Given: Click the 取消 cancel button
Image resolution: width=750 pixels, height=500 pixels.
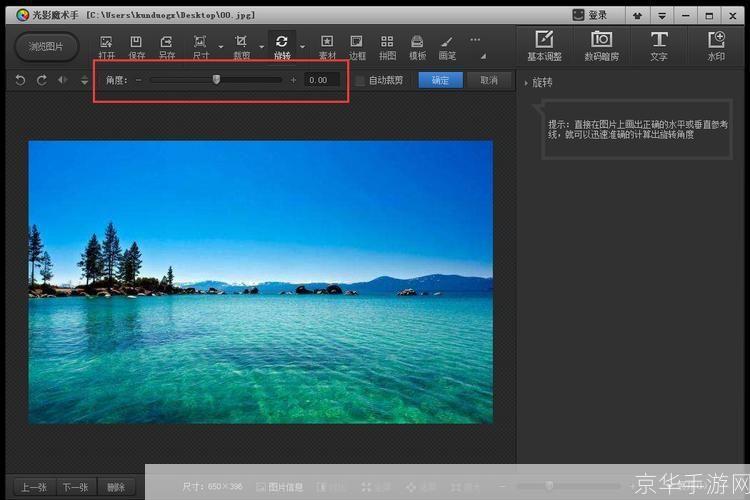Looking at the screenshot, I should (488, 80).
